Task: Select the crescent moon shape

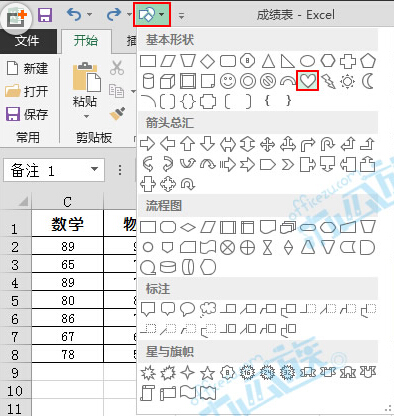Action: (x=368, y=81)
